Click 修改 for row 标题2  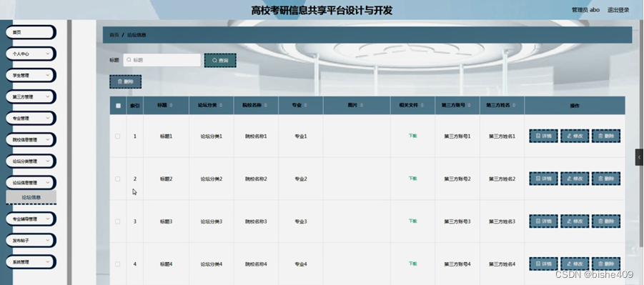pyautogui.click(x=575, y=179)
